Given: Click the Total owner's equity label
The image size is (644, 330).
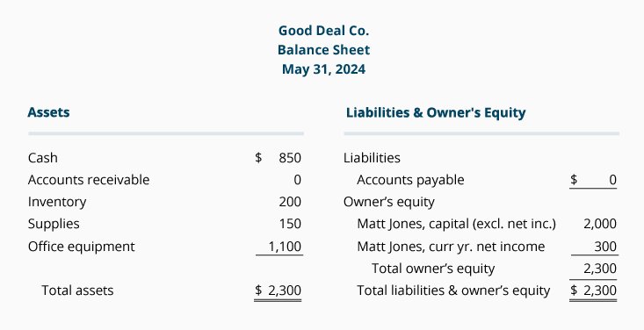Looking at the screenshot, I should pos(433,269).
